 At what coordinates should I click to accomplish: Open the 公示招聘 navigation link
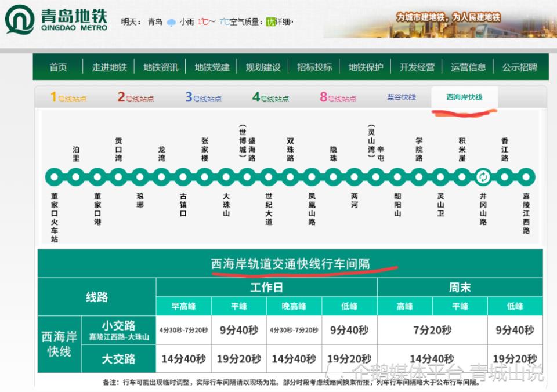(x=519, y=67)
